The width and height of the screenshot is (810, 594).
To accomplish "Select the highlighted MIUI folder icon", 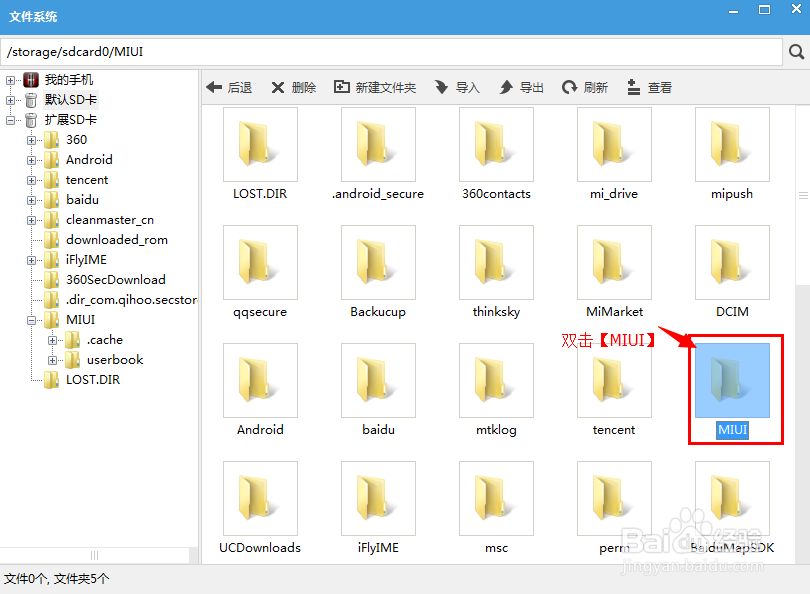I will tap(732, 380).
